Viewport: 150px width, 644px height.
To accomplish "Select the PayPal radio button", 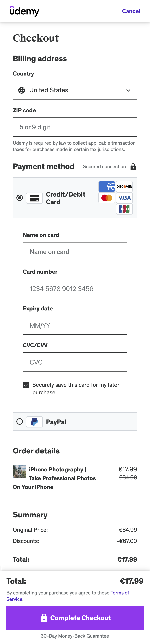I will coord(19,421).
